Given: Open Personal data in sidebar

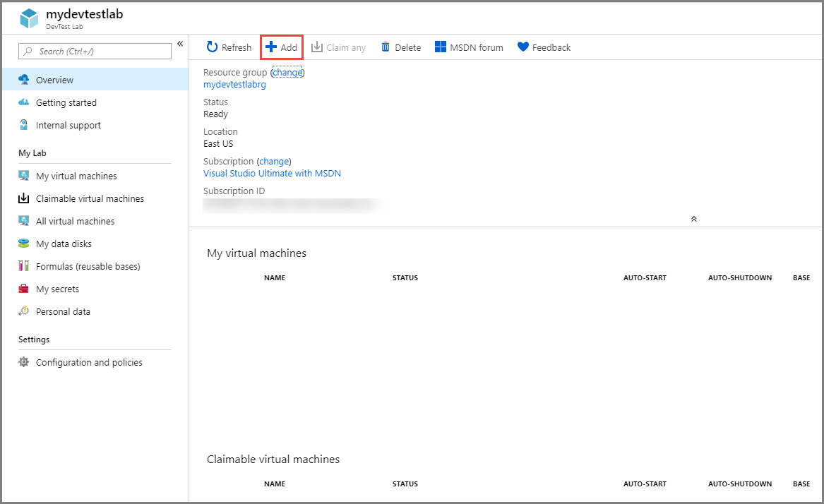Looking at the screenshot, I should point(63,312).
